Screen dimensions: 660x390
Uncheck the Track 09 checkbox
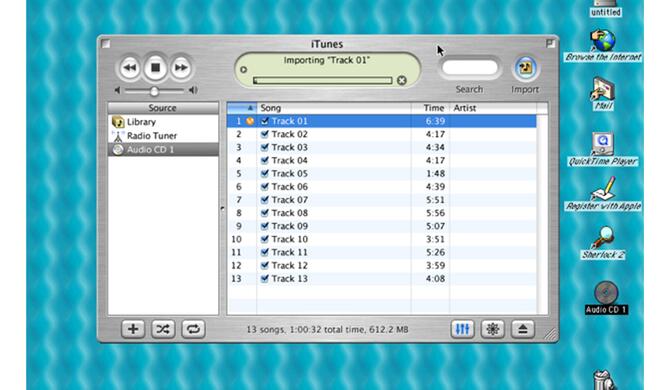[x=264, y=226]
